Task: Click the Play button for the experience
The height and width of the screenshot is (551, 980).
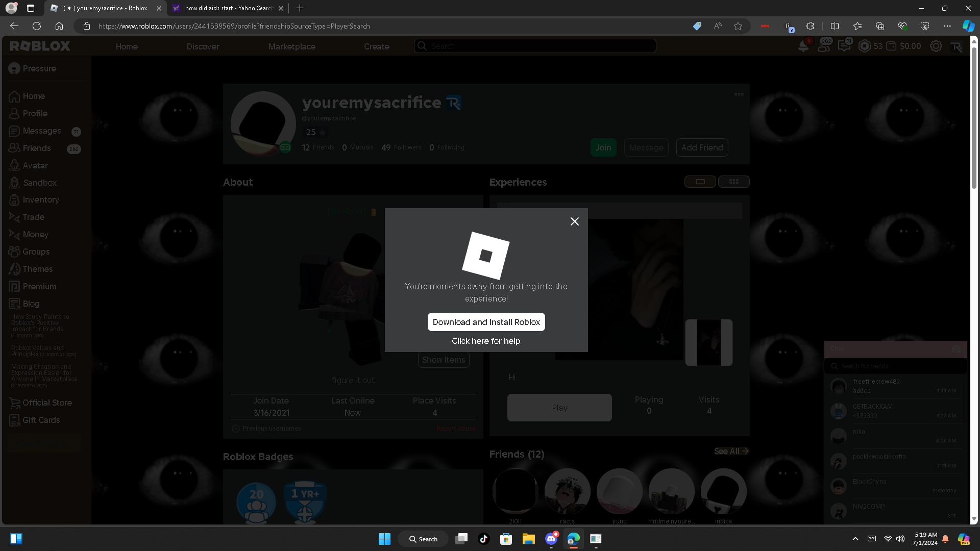Action: [x=559, y=408]
